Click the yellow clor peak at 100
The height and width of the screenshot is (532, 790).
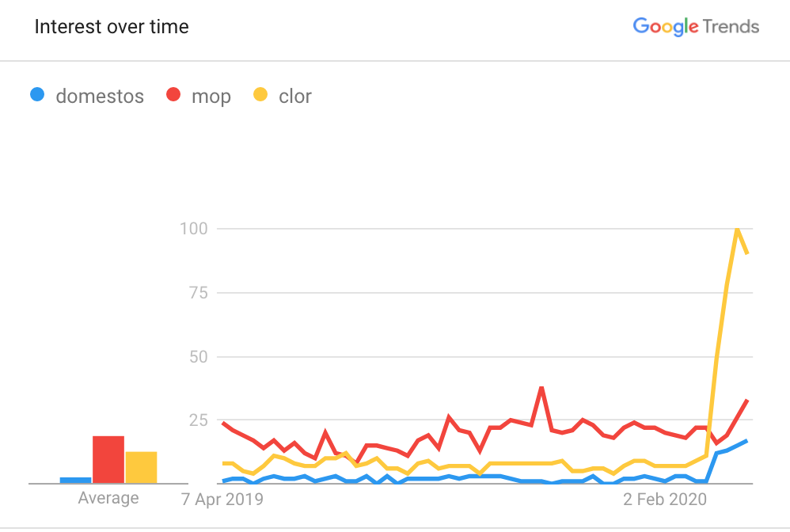[x=737, y=230]
